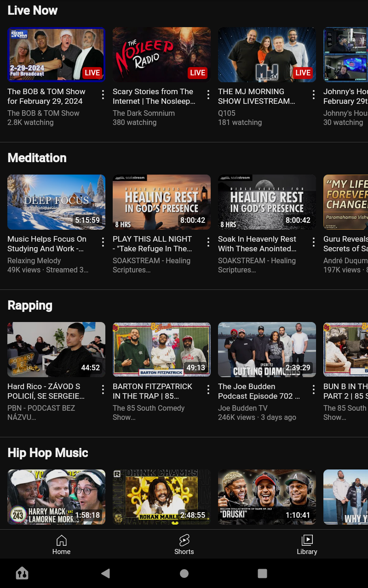Screen dimensions: 368x588
Task: Select the Meditation section heading
Action: pos(37,158)
